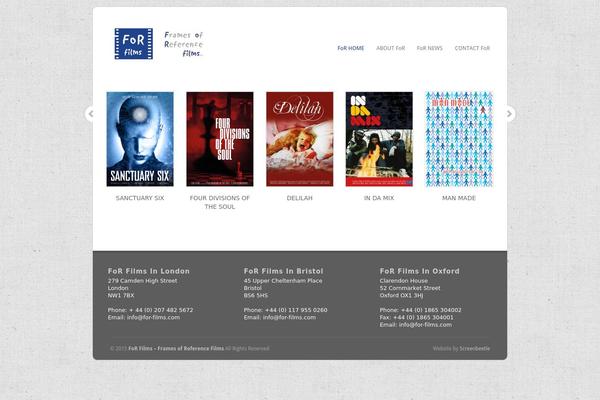Click the IN DA MIX title link
Screen dimensions: 600x400
379,198
